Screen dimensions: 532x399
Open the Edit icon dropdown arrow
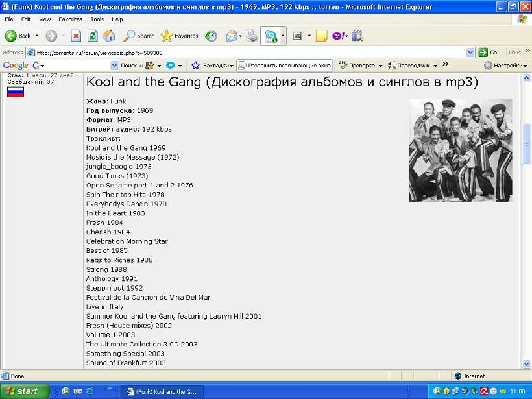pos(309,36)
